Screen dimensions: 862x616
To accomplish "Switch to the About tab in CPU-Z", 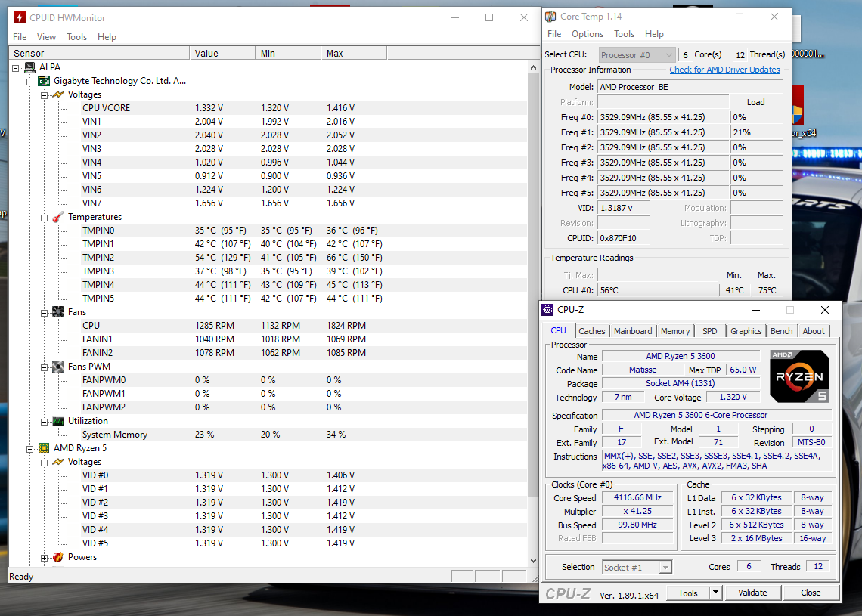I will (x=814, y=331).
